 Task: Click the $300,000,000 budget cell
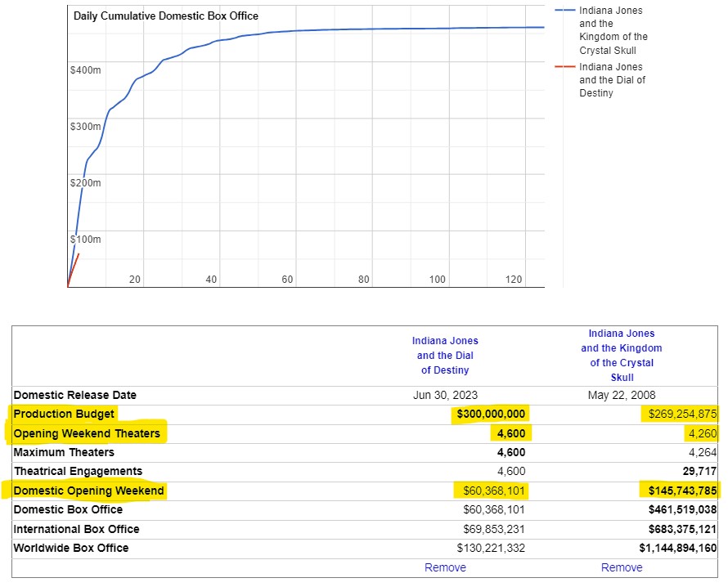(490, 414)
